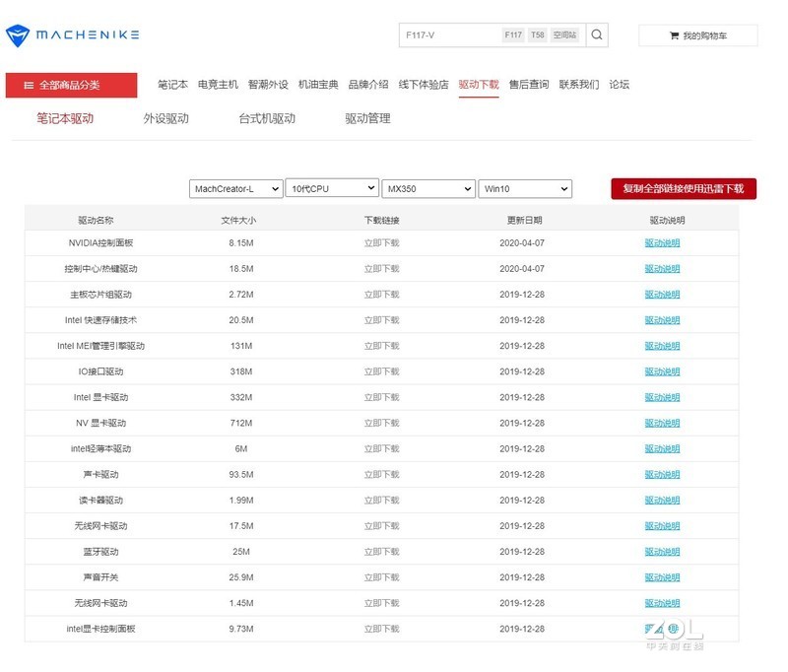788x672 pixels.
Task: Click the Machenike logo icon
Action: (18, 35)
